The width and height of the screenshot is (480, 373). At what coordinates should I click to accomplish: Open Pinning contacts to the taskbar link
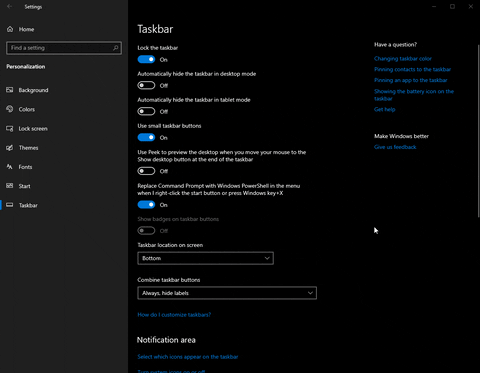coord(412,69)
